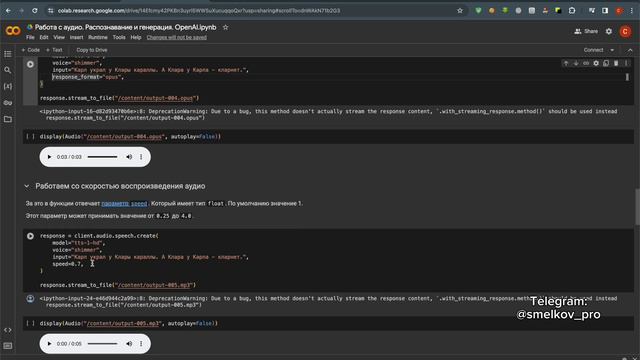Click the notebook title text

coord(125,27)
